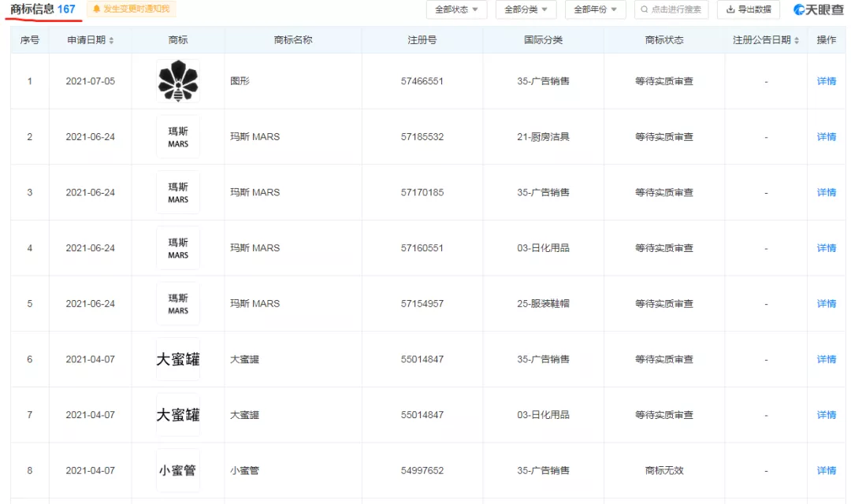
Task: Open 详情 for registration 57185532
Action: tap(826, 137)
